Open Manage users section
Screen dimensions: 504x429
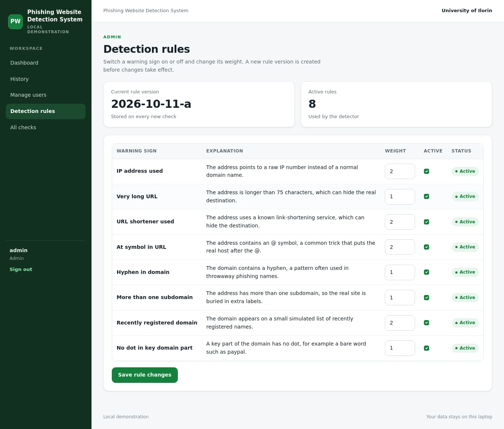[46, 95]
